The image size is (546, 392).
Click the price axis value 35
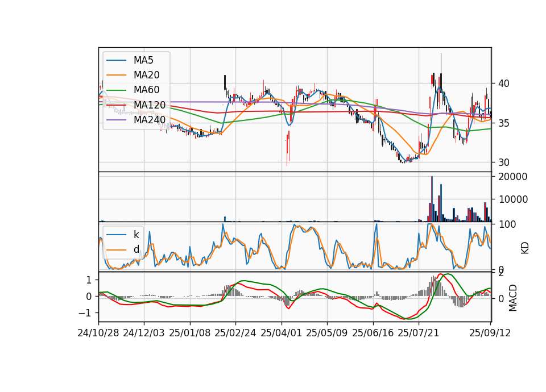click(503, 123)
